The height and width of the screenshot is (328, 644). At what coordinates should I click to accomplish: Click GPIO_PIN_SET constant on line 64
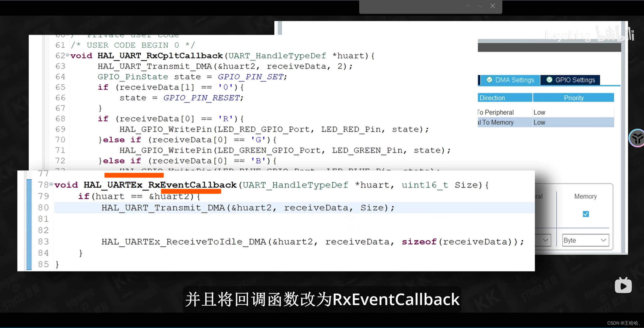pyautogui.click(x=251, y=77)
